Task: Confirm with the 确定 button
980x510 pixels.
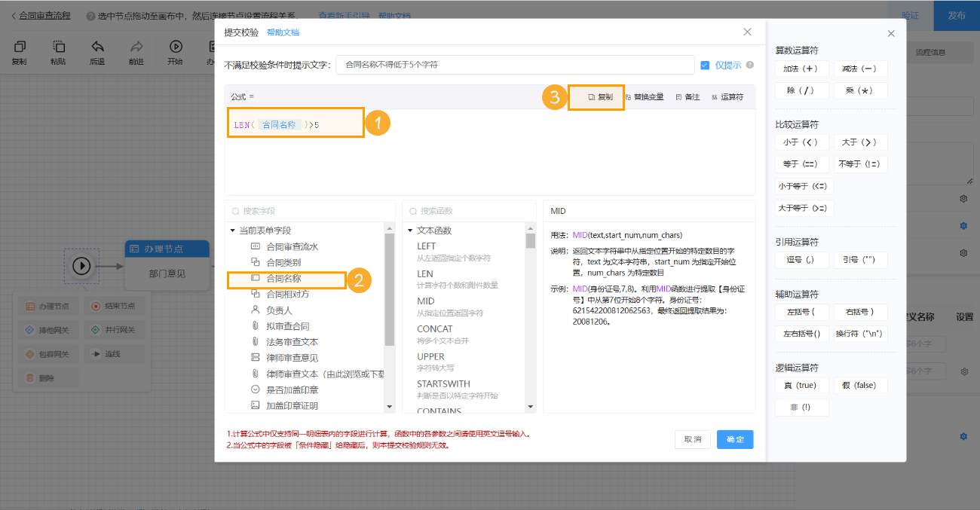Action: tap(735, 439)
